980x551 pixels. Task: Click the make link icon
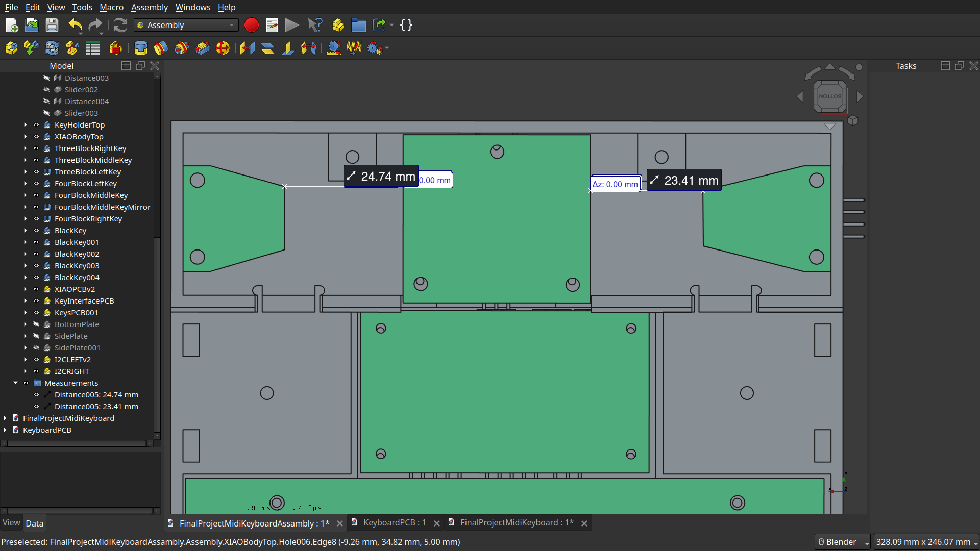click(379, 25)
